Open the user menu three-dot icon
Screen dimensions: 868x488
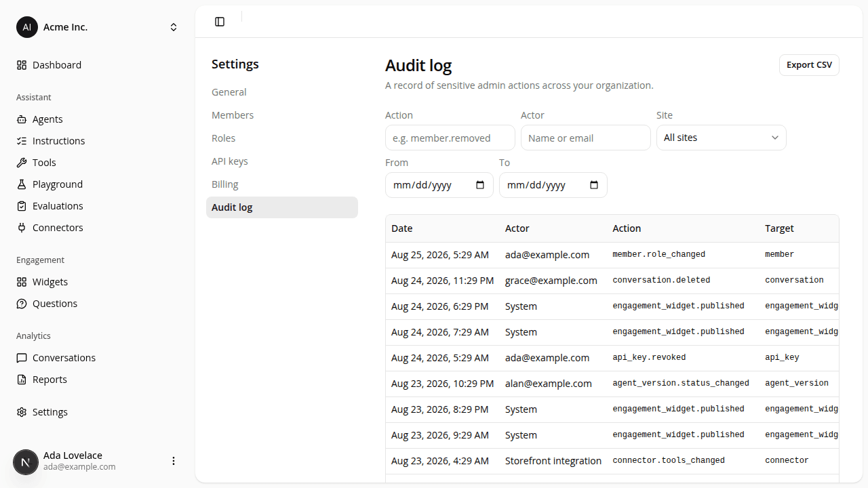point(174,461)
